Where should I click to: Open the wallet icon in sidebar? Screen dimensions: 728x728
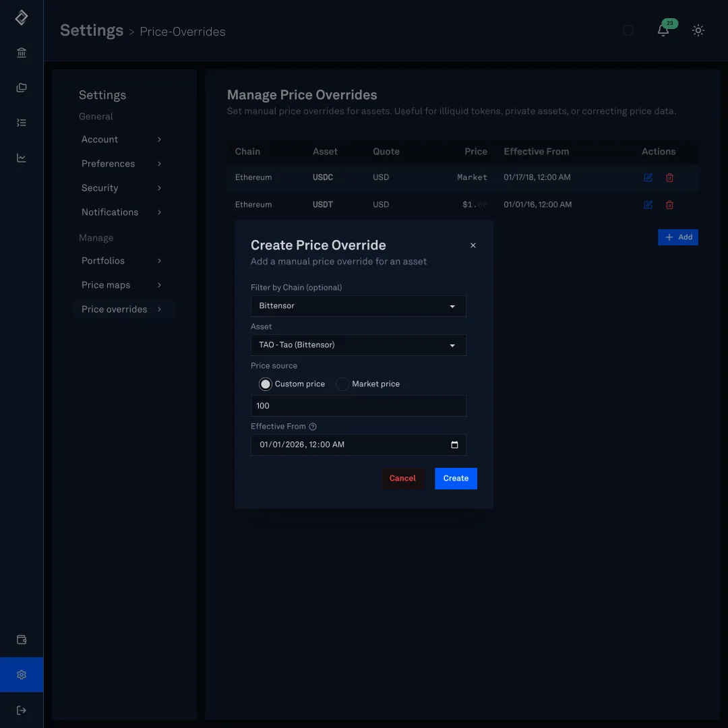(21, 639)
